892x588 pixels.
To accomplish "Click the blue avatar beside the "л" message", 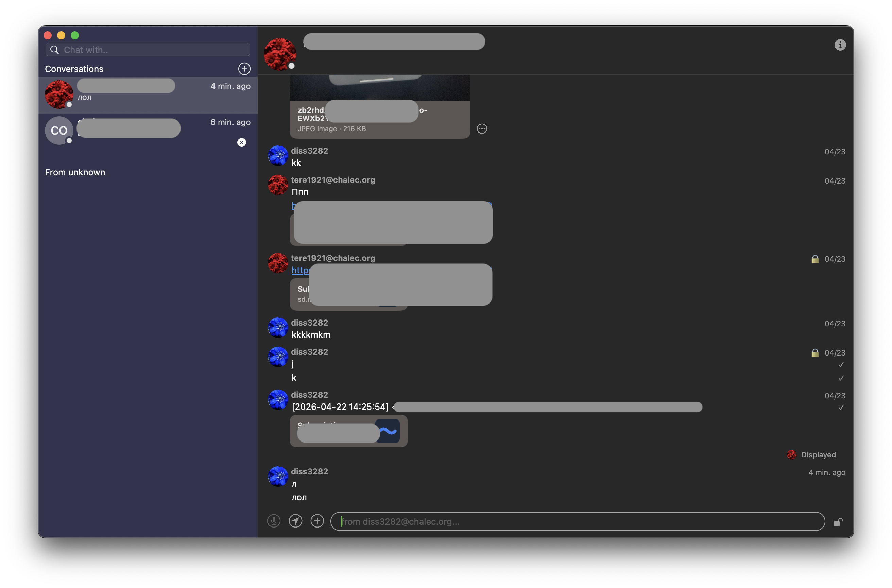I will (x=278, y=476).
